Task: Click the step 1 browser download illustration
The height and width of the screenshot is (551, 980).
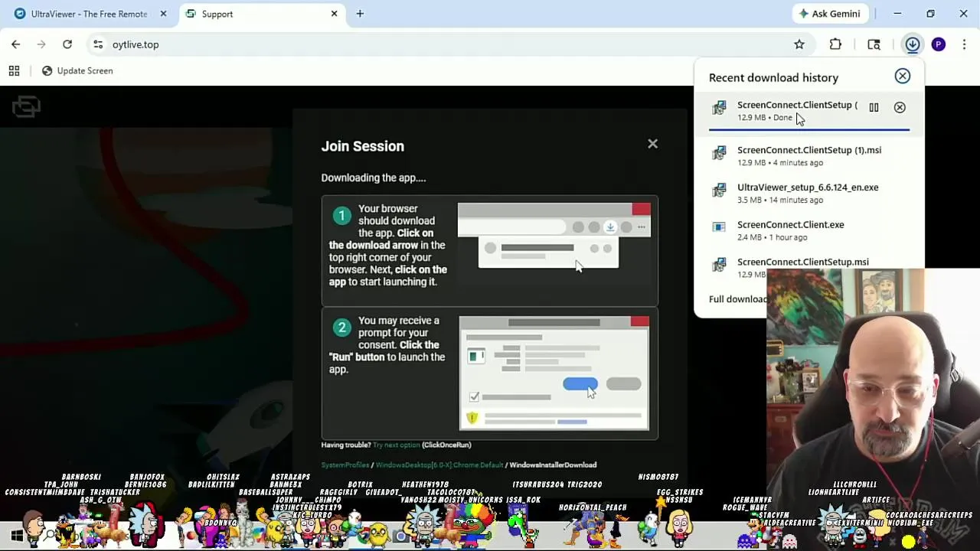Action: tap(554, 236)
